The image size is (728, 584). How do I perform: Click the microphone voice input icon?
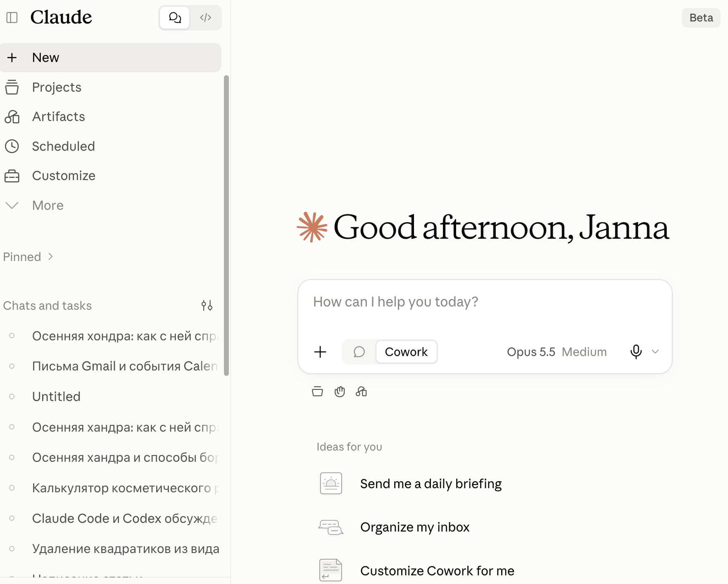[636, 352]
